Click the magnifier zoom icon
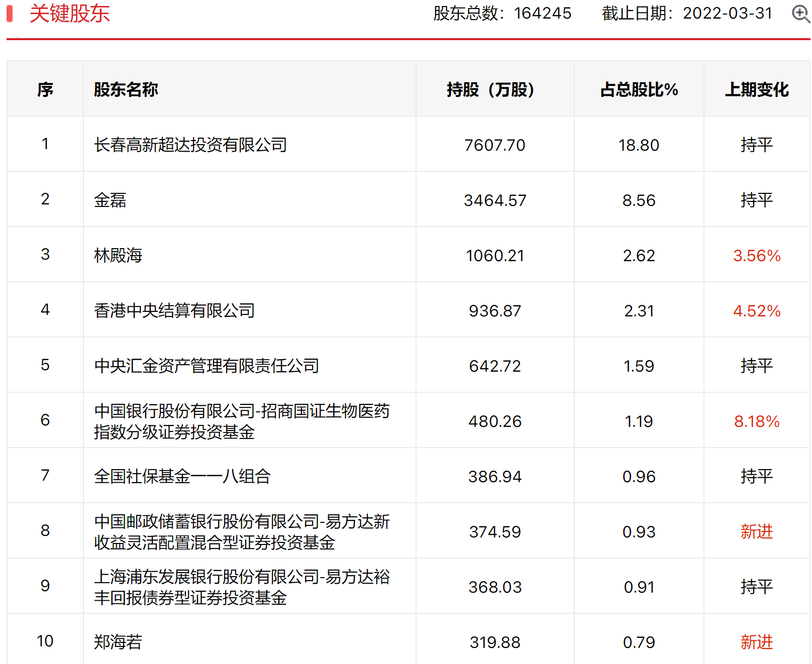 [801, 14]
